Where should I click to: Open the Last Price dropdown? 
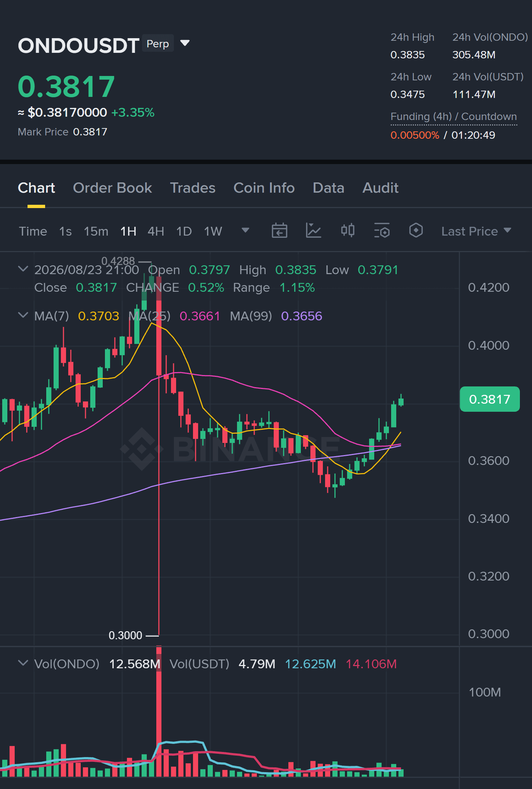coord(476,231)
